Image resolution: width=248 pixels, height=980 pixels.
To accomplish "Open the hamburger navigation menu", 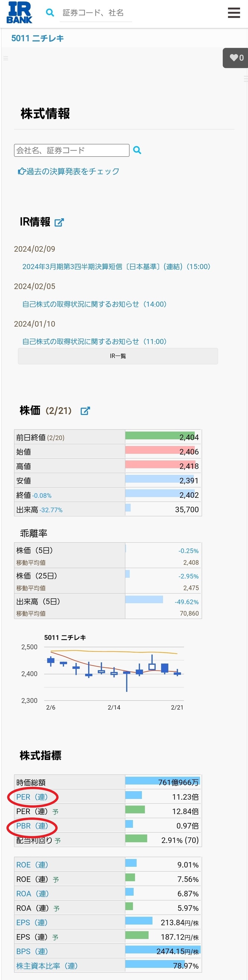I will coord(233,13).
